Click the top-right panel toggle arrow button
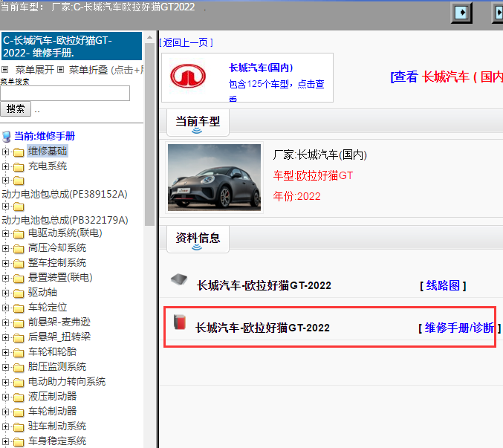 point(461,13)
